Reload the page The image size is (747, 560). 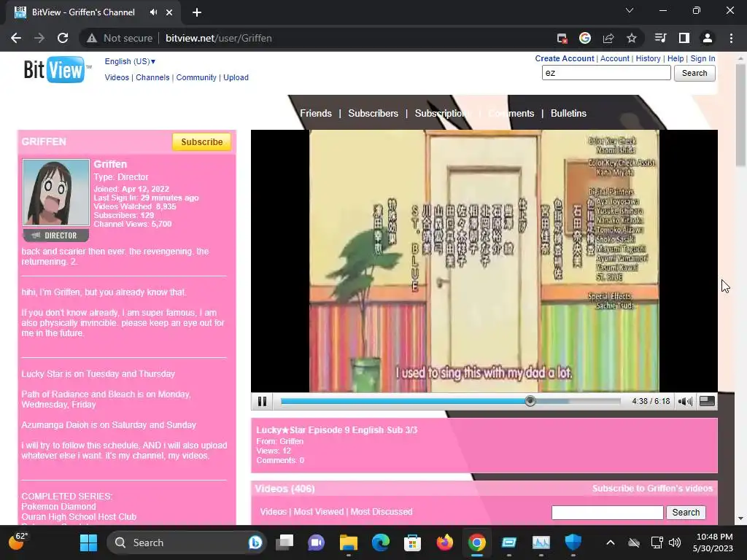(63, 38)
